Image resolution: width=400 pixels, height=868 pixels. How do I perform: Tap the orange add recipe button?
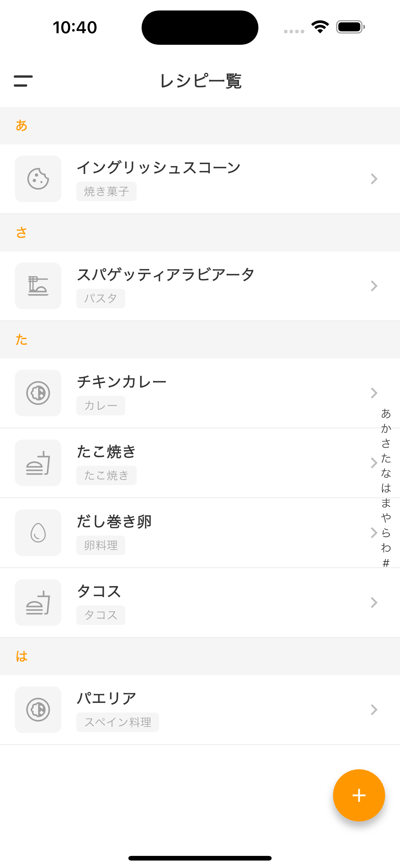coord(358,795)
